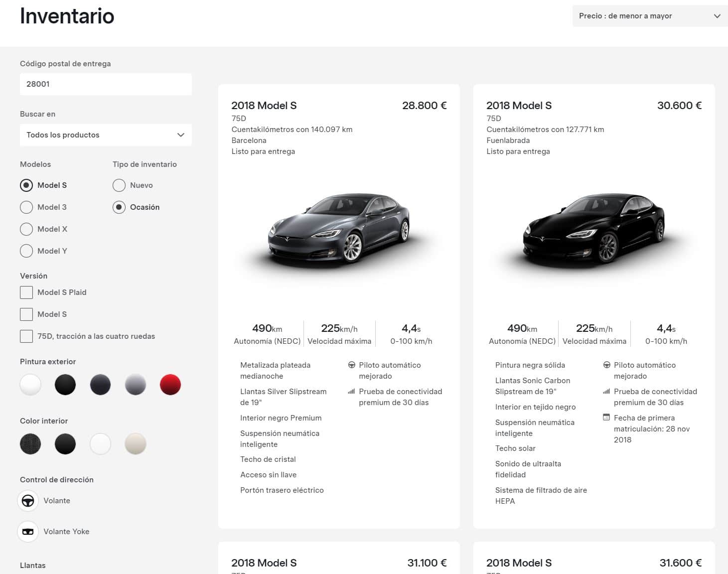Filter by cream interior color

point(136,444)
